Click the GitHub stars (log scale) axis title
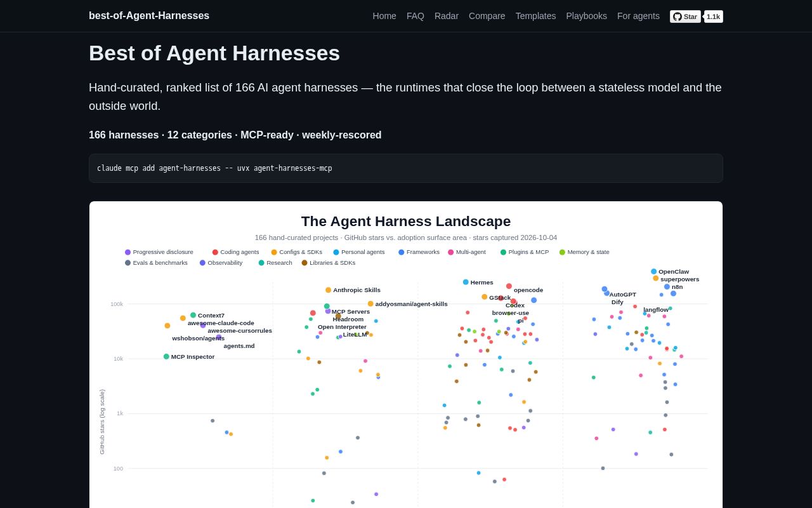 (102, 422)
